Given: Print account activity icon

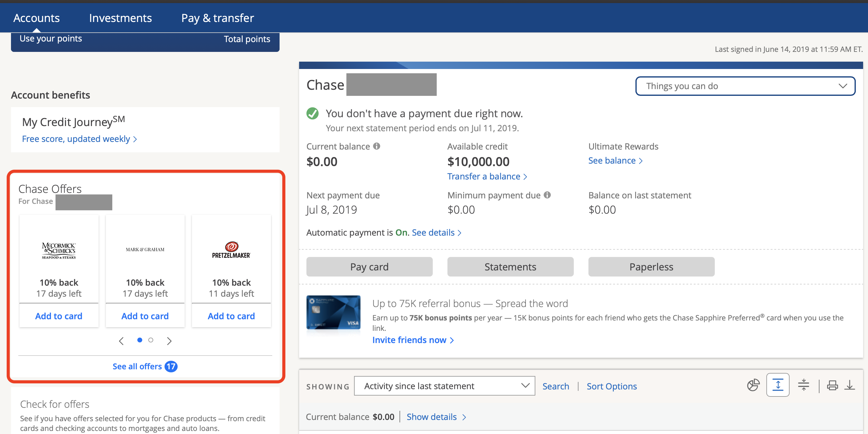Looking at the screenshot, I should click(832, 385).
